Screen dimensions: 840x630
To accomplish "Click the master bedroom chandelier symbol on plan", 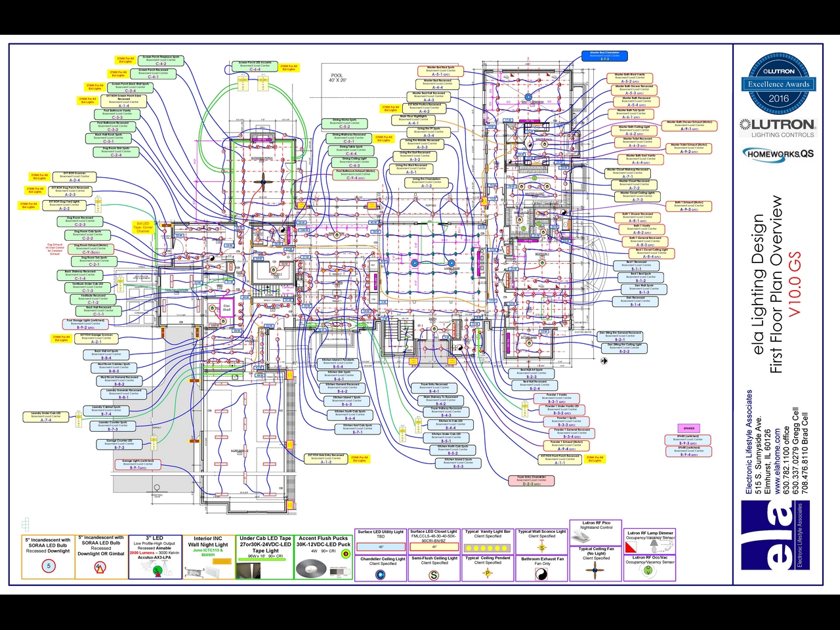I will point(527,97).
